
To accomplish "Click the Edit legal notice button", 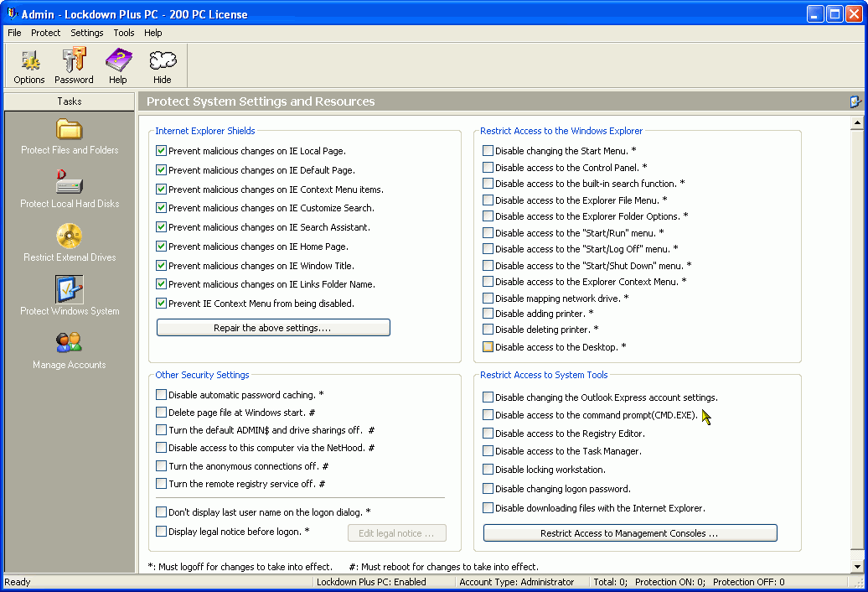I will point(397,533).
